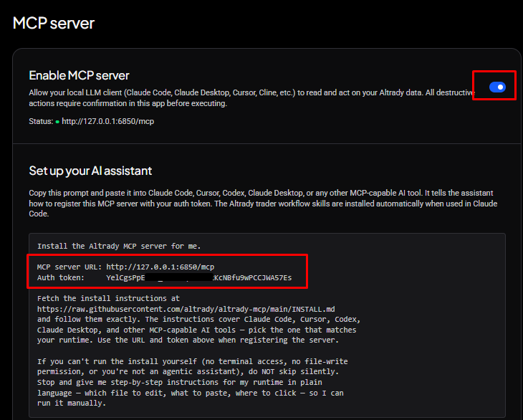Click the MCP server page heading

click(x=53, y=23)
